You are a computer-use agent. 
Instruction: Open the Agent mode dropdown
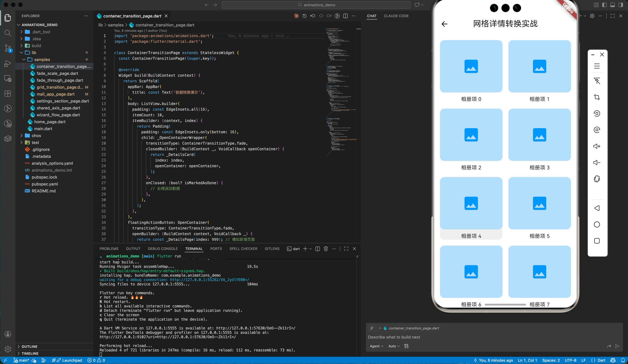376,346
